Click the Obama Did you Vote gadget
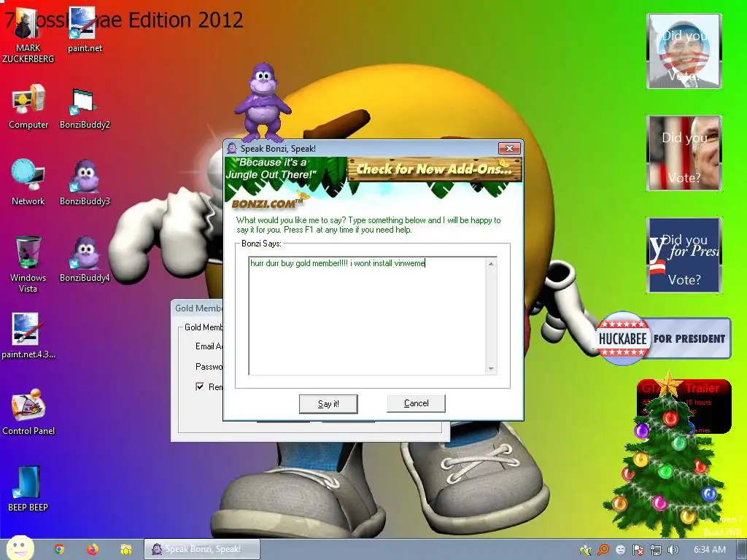The width and height of the screenshot is (747, 560). 684,51
